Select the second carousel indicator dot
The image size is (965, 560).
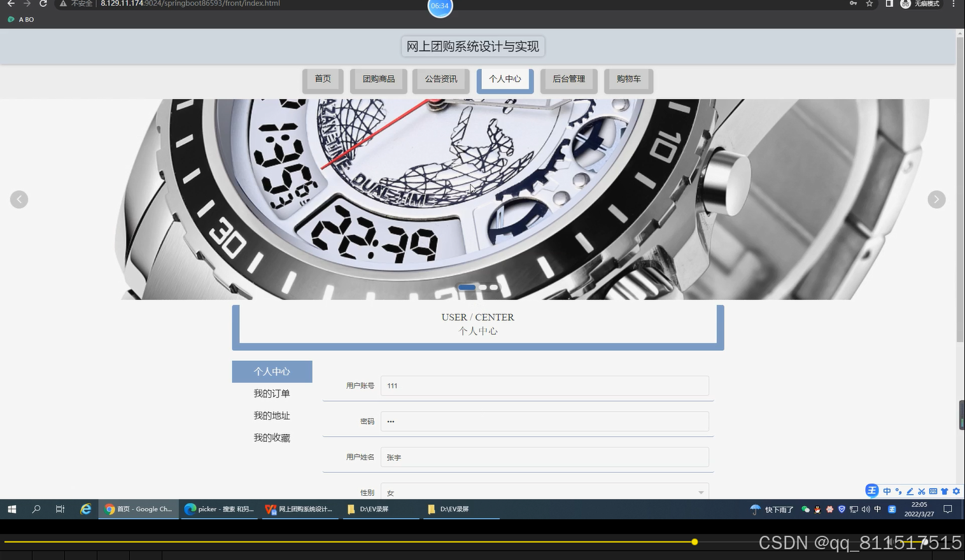pyautogui.click(x=482, y=288)
